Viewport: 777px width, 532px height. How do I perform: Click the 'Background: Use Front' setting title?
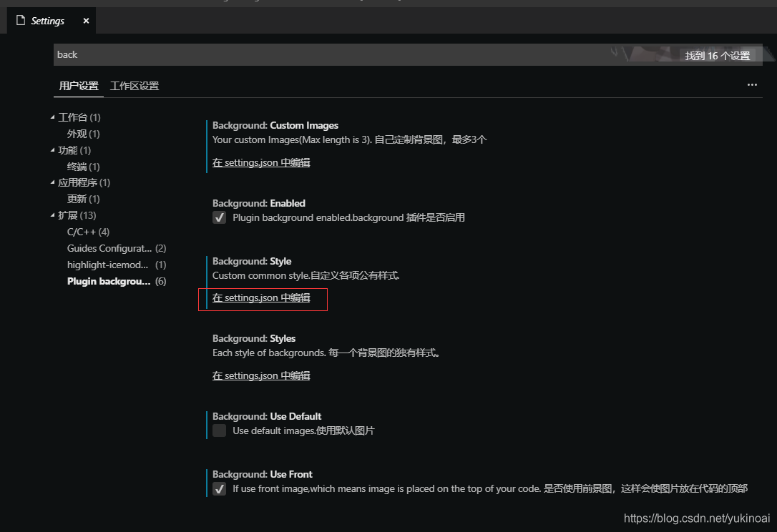262,474
